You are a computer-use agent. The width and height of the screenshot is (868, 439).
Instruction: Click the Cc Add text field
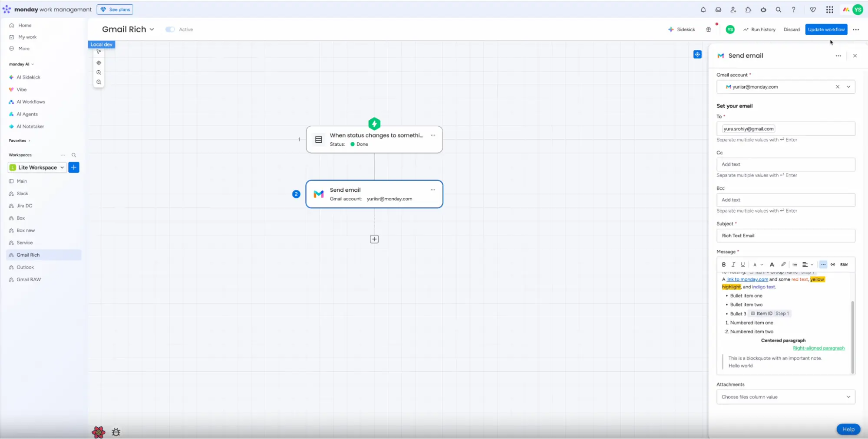tap(785, 164)
